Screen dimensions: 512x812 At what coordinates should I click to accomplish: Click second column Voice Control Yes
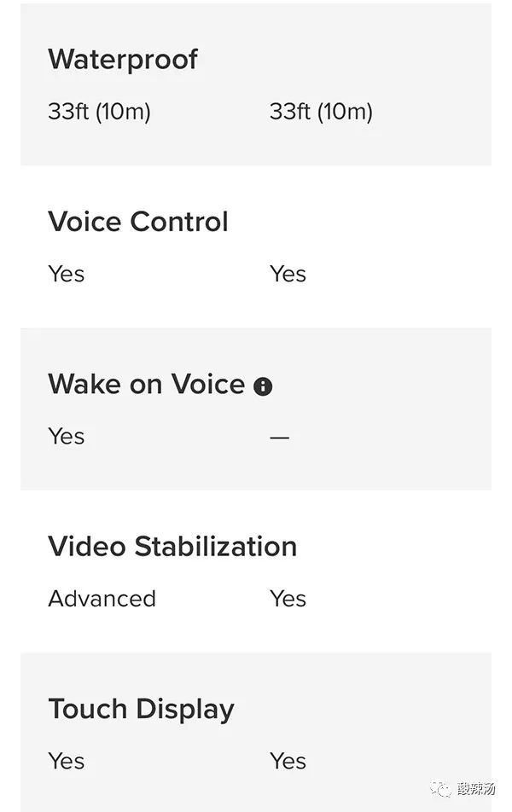288,274
